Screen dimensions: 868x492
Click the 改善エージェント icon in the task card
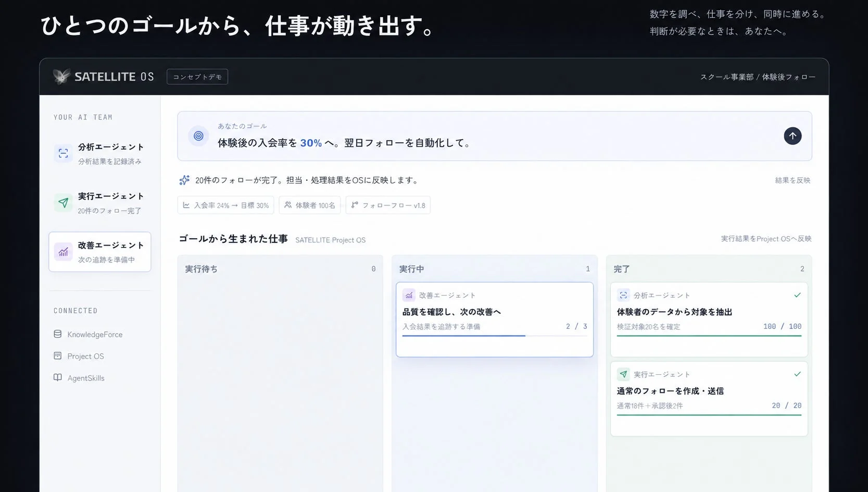point(409,295)
